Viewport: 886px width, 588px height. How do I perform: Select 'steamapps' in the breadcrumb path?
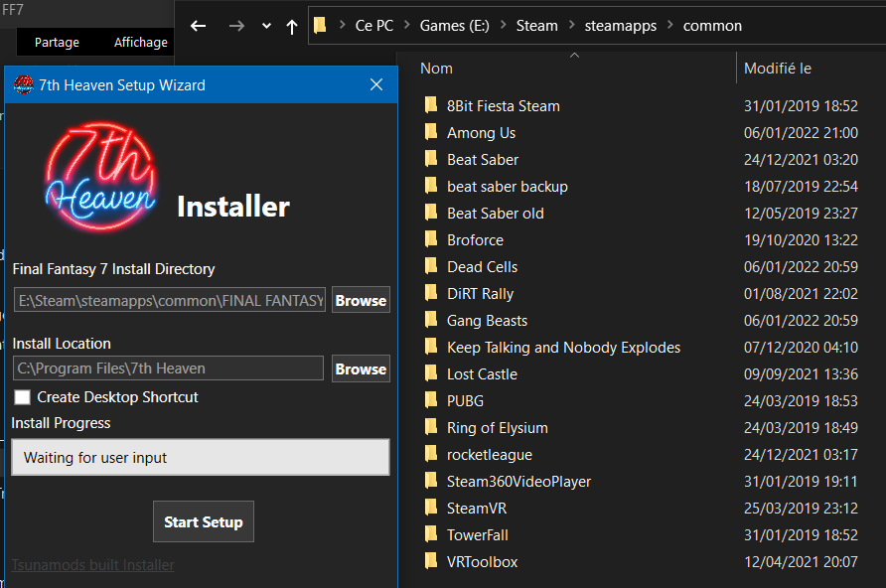621,26
